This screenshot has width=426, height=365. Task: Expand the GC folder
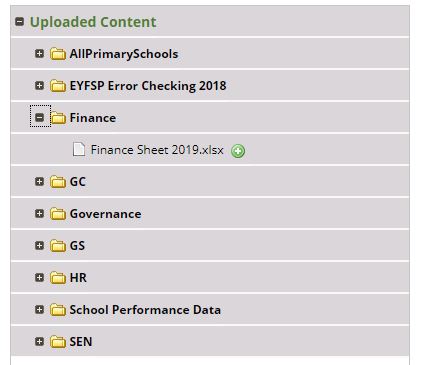point(39,181)
